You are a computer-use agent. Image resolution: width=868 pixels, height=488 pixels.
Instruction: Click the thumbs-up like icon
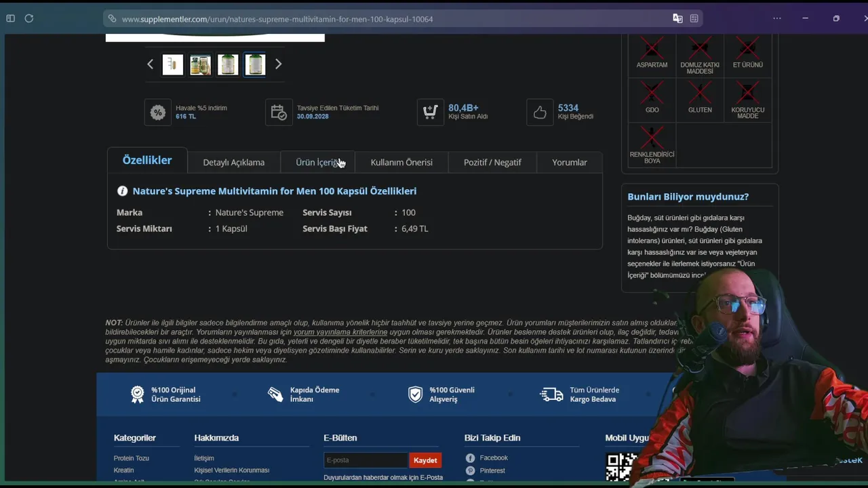[540, 113]
